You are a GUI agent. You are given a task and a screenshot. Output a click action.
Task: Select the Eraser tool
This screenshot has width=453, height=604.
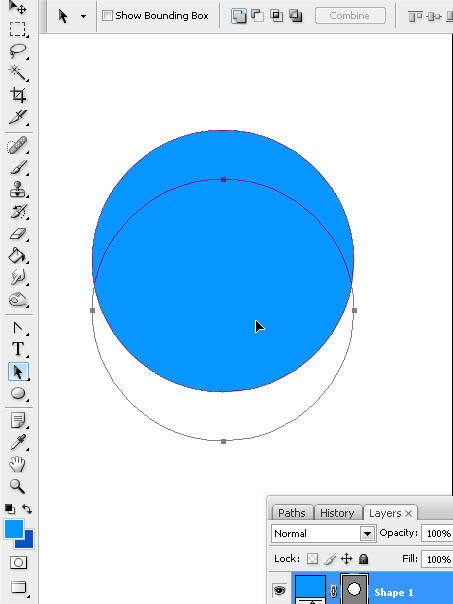click(18, 233)
